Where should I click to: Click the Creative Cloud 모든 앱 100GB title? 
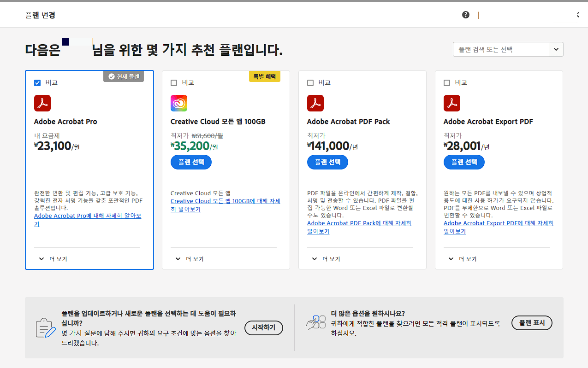pos(218,122)
